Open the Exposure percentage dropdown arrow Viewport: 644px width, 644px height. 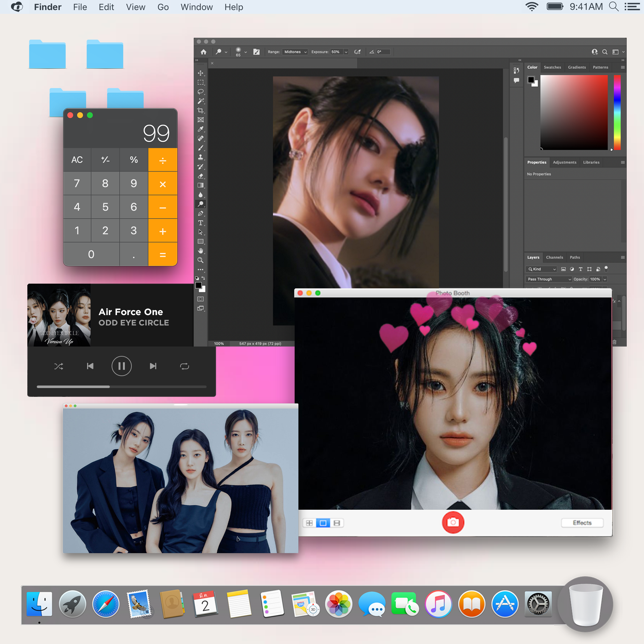pyautogui.click(x=346, y=52)
